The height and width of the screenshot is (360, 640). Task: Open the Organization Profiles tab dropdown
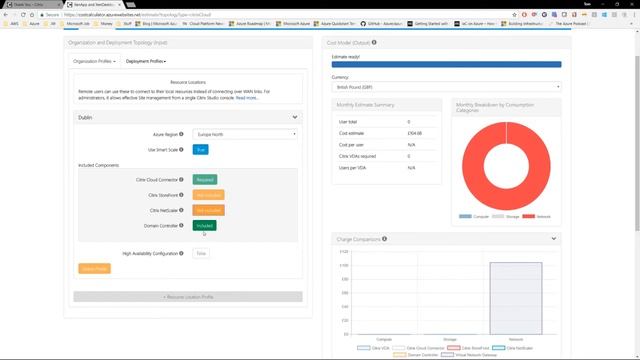coord(94,61)
